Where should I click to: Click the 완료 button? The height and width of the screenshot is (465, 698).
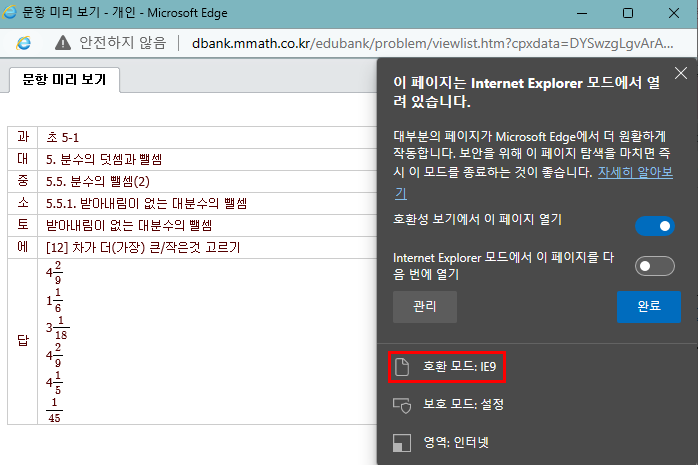[x=649, y=307]
